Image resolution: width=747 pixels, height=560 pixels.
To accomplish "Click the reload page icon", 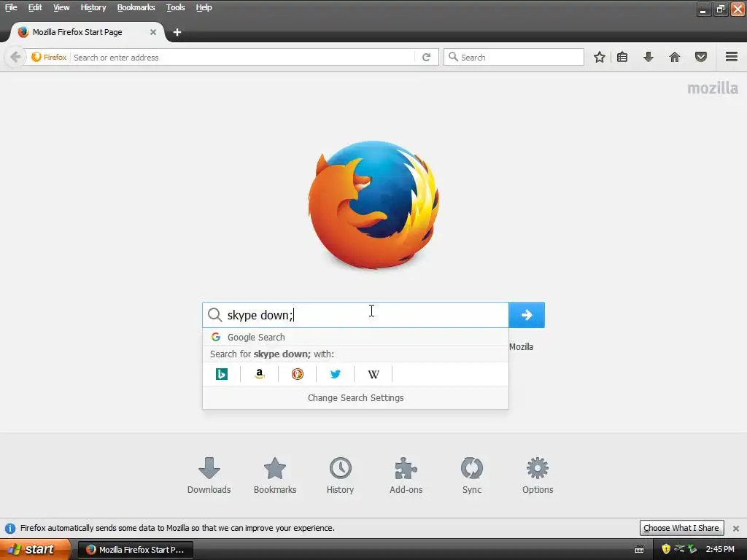I will tap(426, 57).
